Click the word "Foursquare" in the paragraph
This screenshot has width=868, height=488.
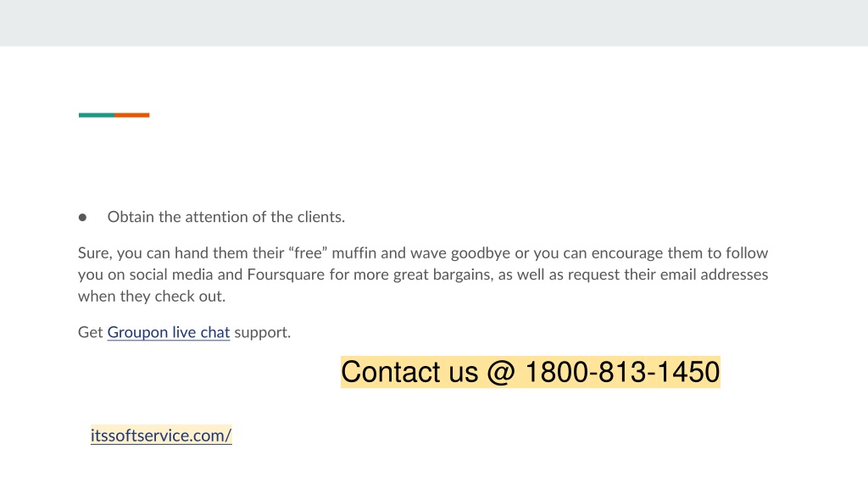tap(286, 274)
